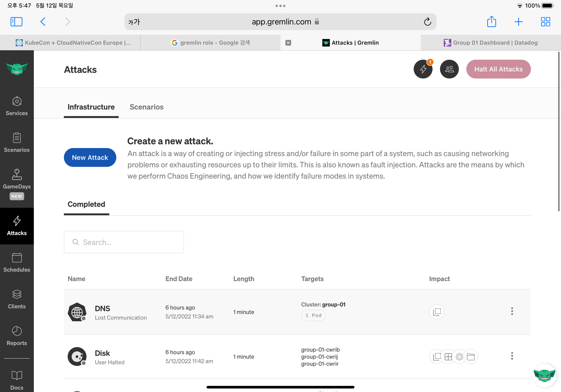
Task: Switch to the Scenarios tab
Action: (x=146, y=107)
